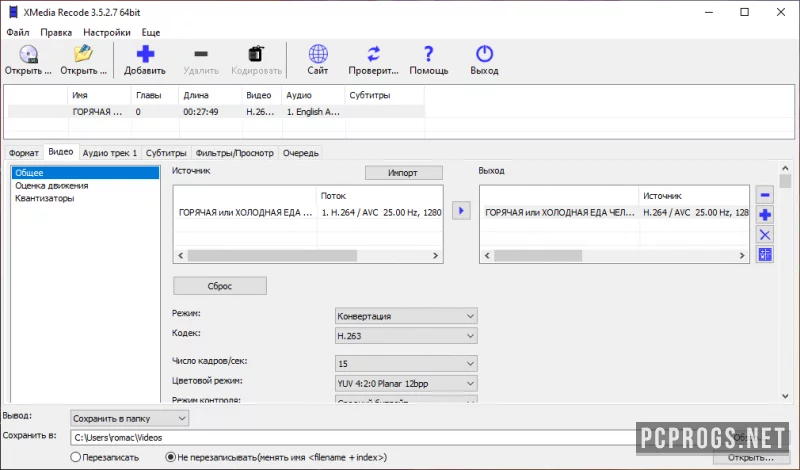Select file row with length 00:27:49
Viewport: 800px width, 470px height.
click(x=216, y=112)
